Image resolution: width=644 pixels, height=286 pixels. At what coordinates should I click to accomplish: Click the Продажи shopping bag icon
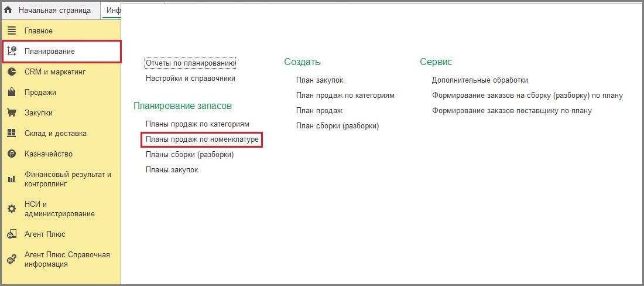pyautogui.click(x=12, y=92)
